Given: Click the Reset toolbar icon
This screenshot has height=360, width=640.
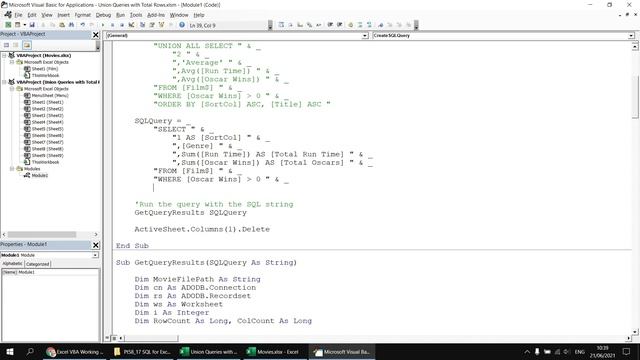Looking at the screenshot, I should pyautogui.click(x=122, y=25).
